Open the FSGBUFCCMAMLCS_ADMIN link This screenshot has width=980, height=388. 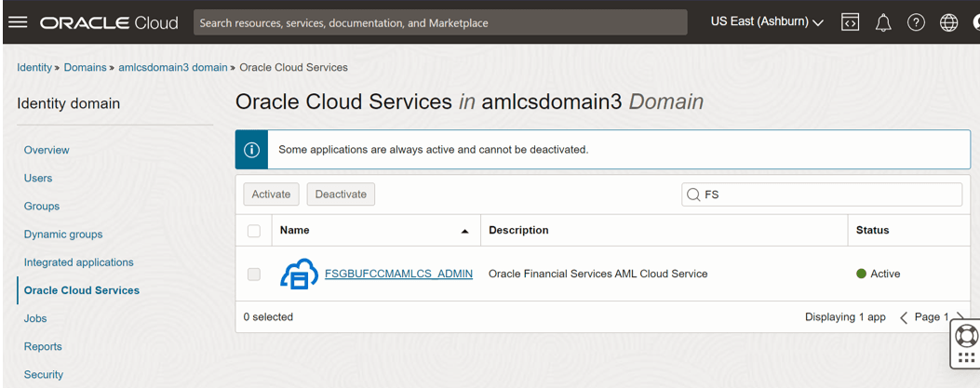pyautogui.click(x=398, y=274)
